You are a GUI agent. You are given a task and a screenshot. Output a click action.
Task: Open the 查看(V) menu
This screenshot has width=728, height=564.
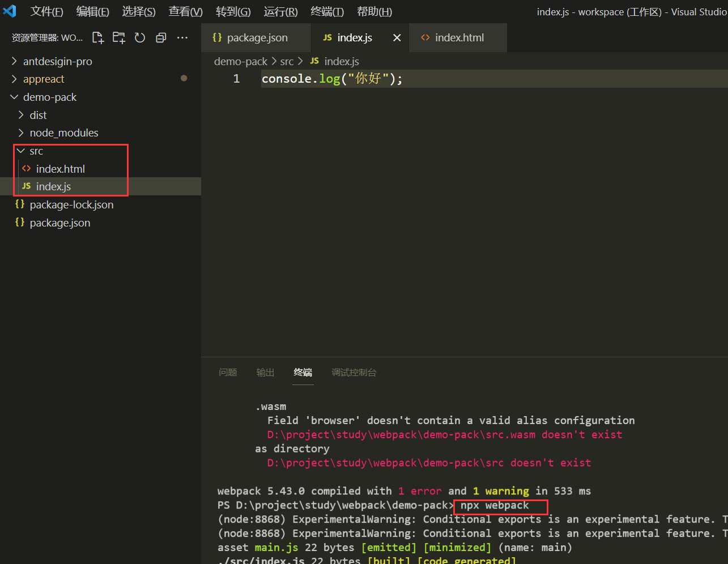186,11
